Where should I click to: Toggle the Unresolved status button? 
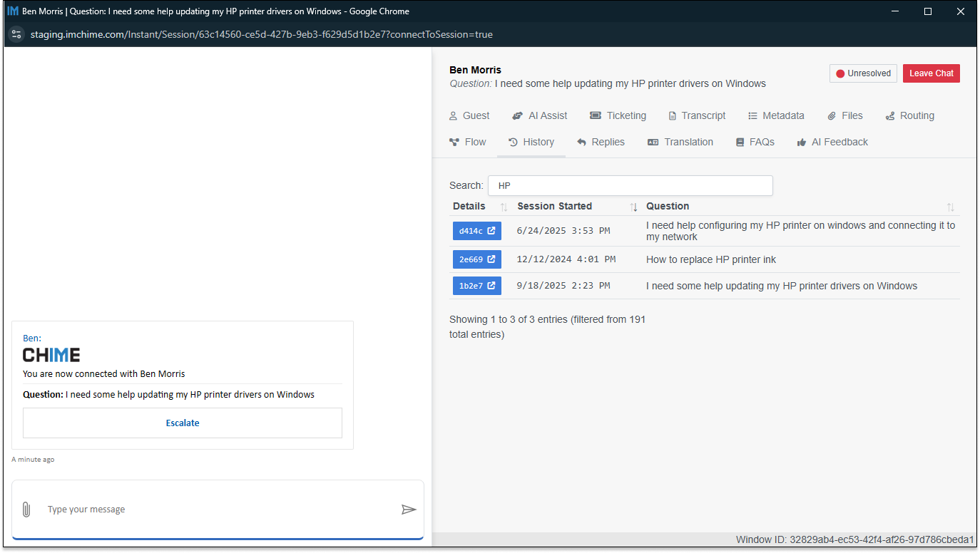click(863, 73)
